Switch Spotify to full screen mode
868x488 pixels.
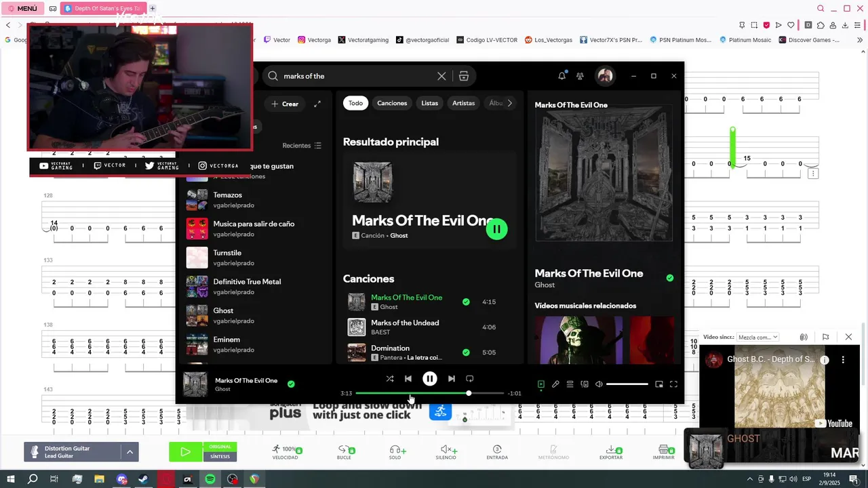[x=673, y=384]
